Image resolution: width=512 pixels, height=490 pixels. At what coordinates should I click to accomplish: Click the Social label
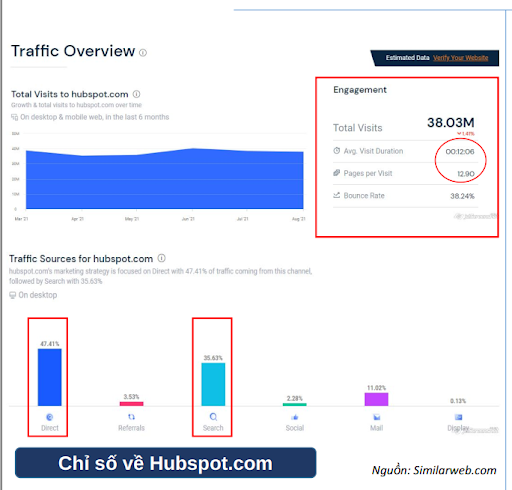coord(295,428)
